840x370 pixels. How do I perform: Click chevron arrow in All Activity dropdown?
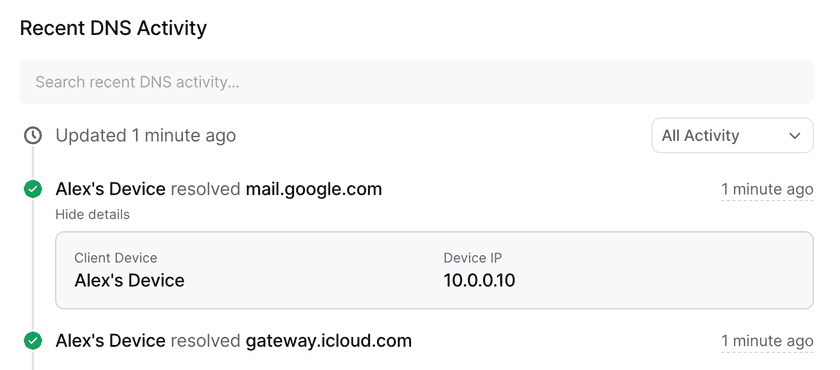tap(794, 136)
